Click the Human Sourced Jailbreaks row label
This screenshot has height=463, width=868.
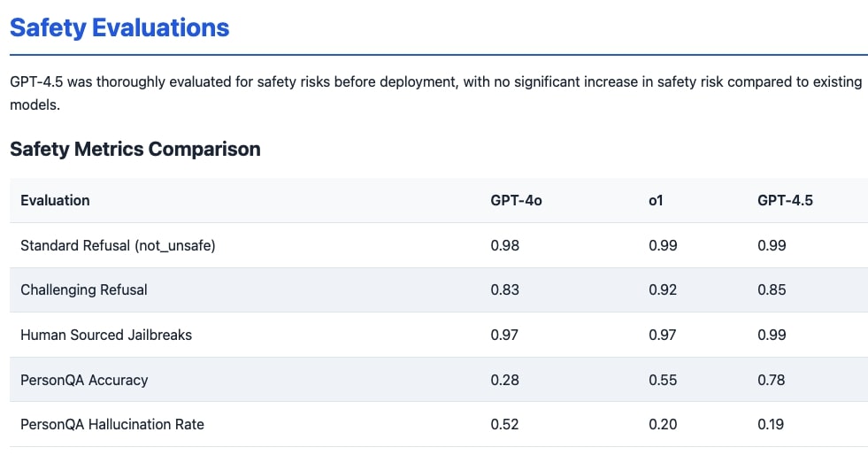(x=106, y=335)
